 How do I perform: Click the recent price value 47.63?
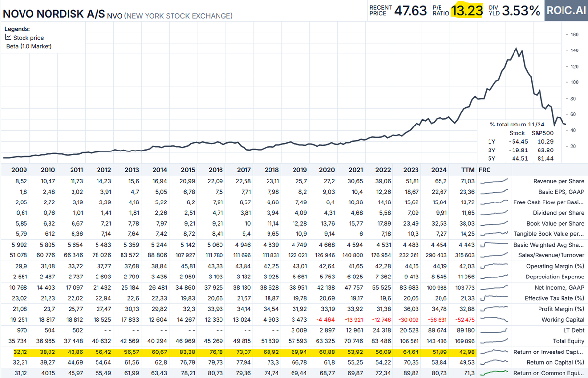click(411, 11)
